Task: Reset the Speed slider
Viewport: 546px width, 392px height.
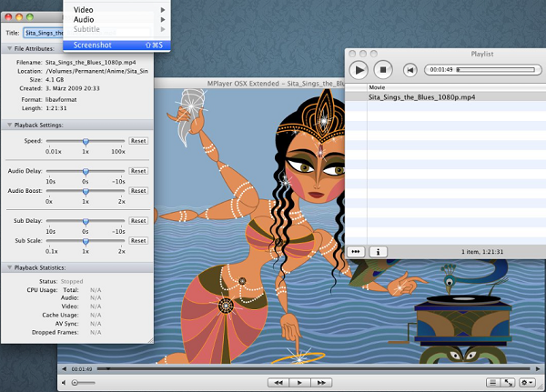Action: 138,141
